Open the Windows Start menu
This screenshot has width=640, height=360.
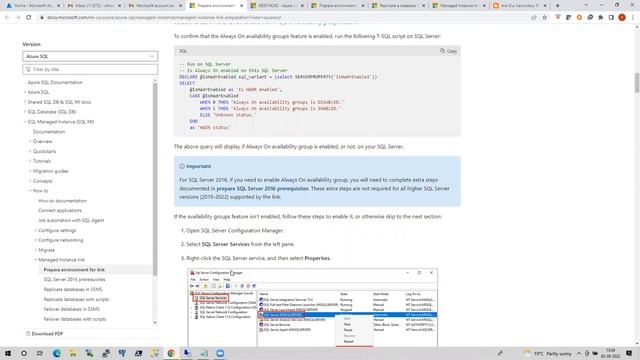click(x=7, y=353)
